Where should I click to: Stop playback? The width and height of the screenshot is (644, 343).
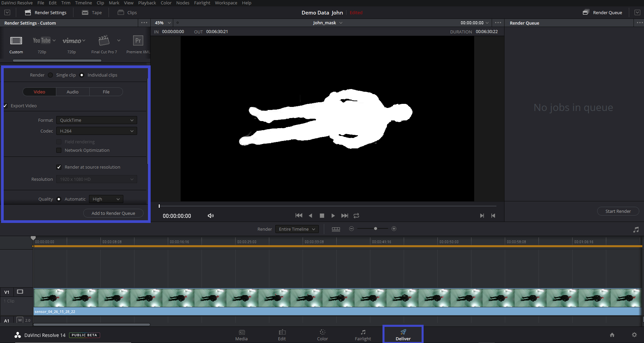click(322, 216)
